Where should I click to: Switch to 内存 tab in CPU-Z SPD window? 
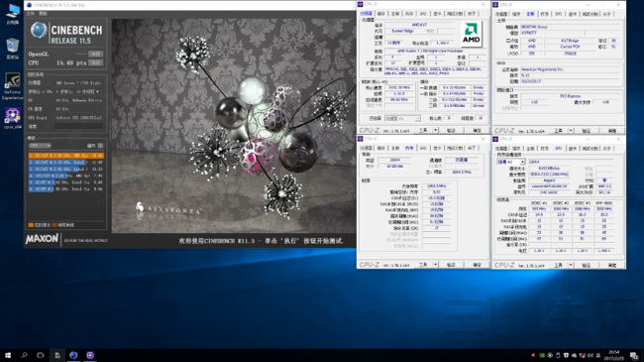pyautogui.click(x=545, y=148)
